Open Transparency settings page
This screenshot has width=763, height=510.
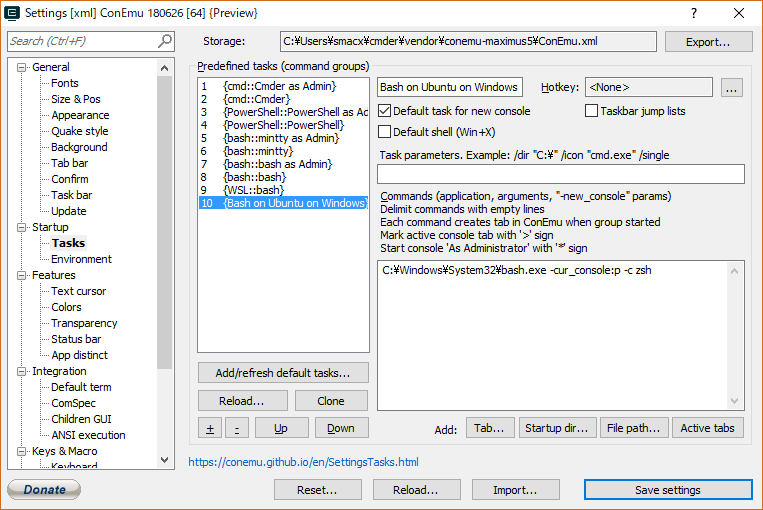(84, 323)
